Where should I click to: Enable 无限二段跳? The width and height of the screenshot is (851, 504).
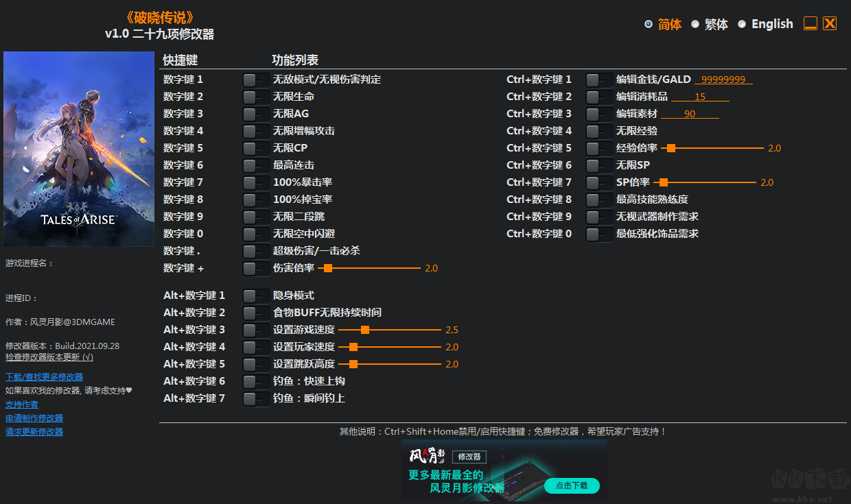(x=256, y=216)
